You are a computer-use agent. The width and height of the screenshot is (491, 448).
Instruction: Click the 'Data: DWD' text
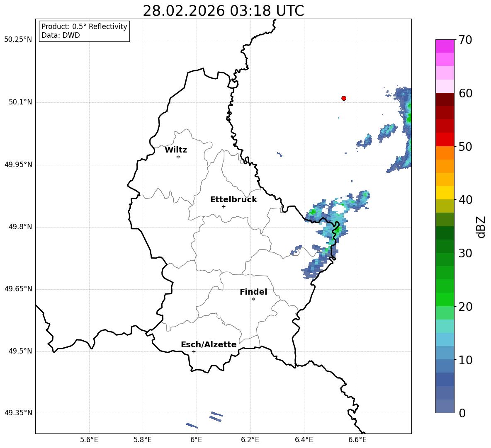point(61,35)
